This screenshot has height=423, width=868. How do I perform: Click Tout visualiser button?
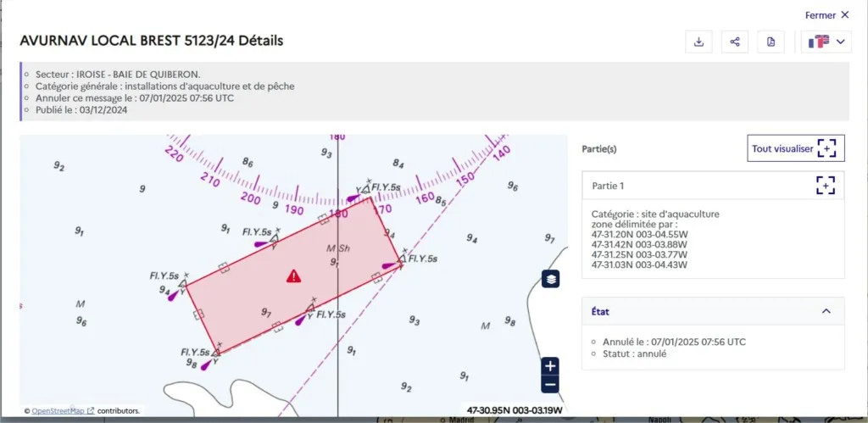[795, 148]
